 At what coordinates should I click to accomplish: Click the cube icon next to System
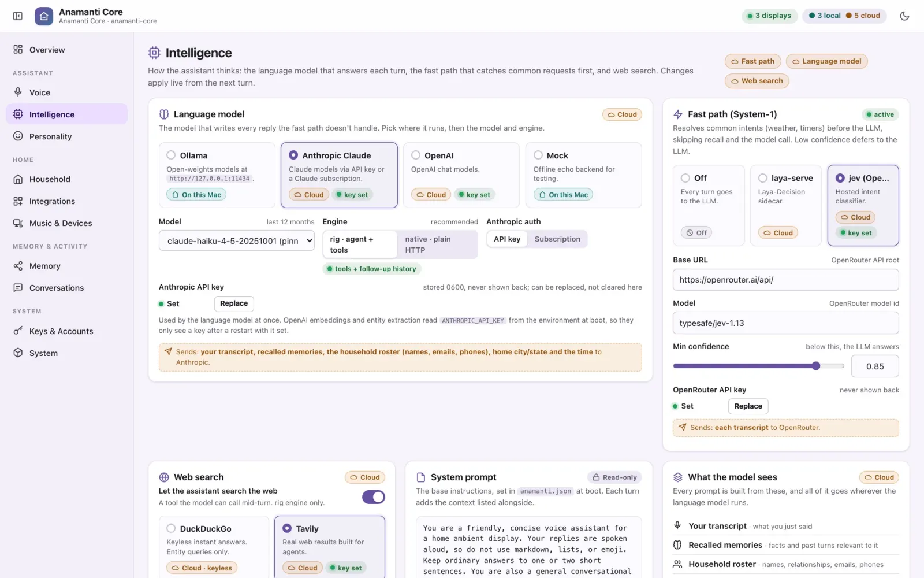(18, 353)
